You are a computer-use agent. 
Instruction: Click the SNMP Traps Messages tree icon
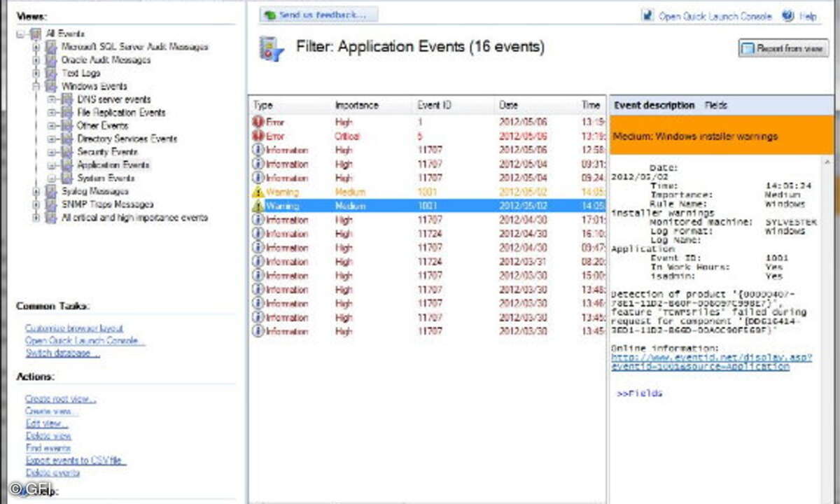click(50, 204)
